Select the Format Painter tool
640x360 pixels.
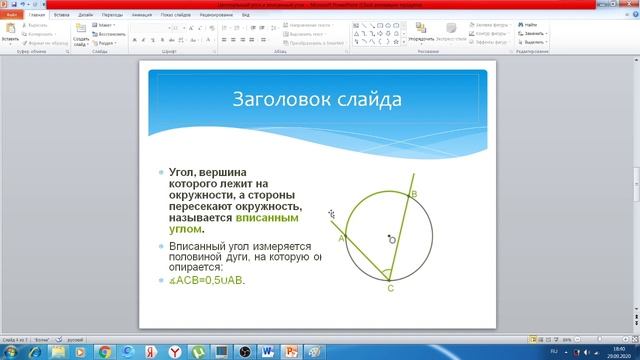[x=45, y=43]
